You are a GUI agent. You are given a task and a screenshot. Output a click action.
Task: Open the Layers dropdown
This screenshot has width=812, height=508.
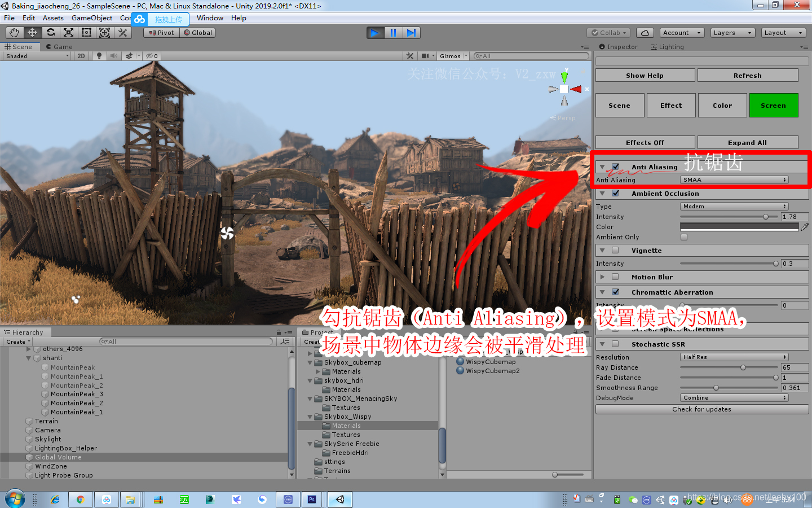pos(732,33)
